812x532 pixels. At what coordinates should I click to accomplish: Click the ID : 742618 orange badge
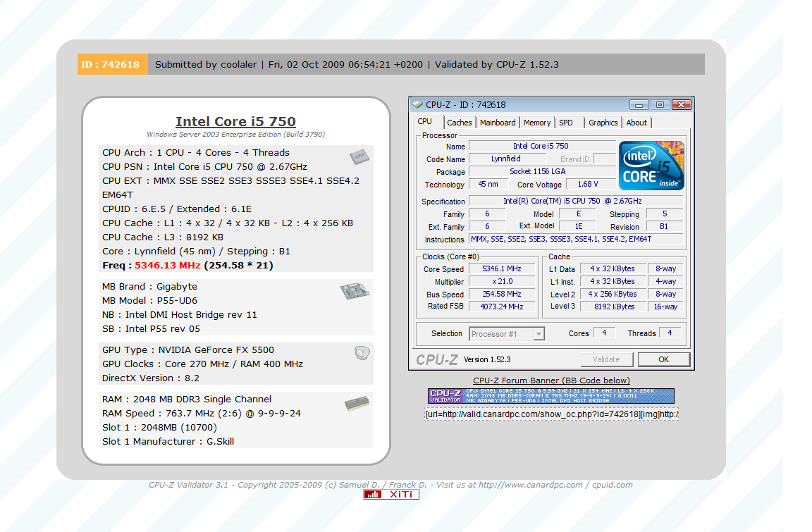(x=112, y=64)
